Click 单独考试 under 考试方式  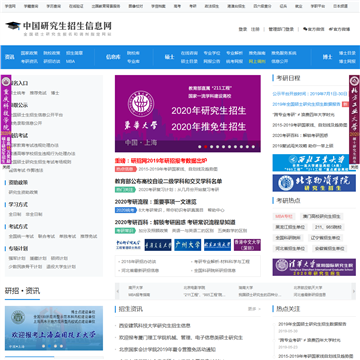click(67, 236)
